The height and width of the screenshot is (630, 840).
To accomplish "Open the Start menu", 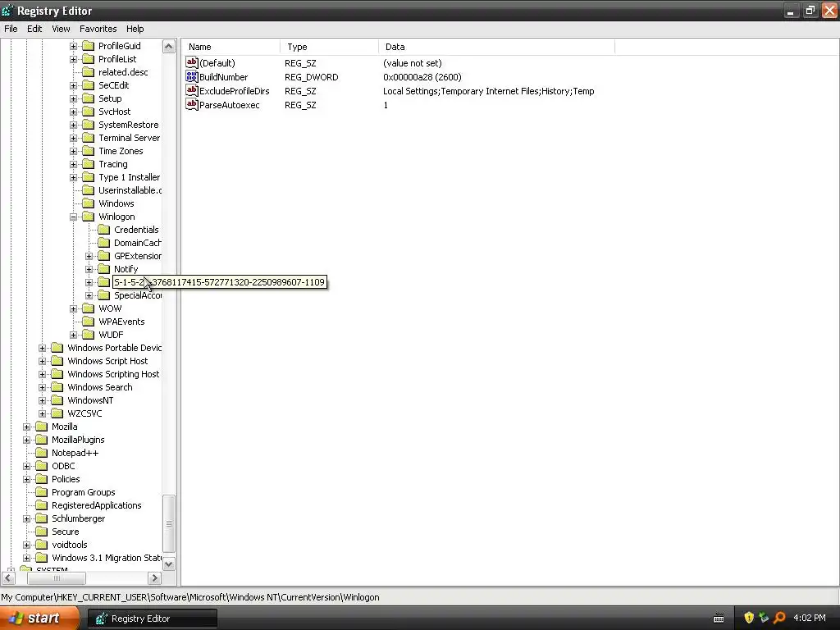I will (39, 619).
